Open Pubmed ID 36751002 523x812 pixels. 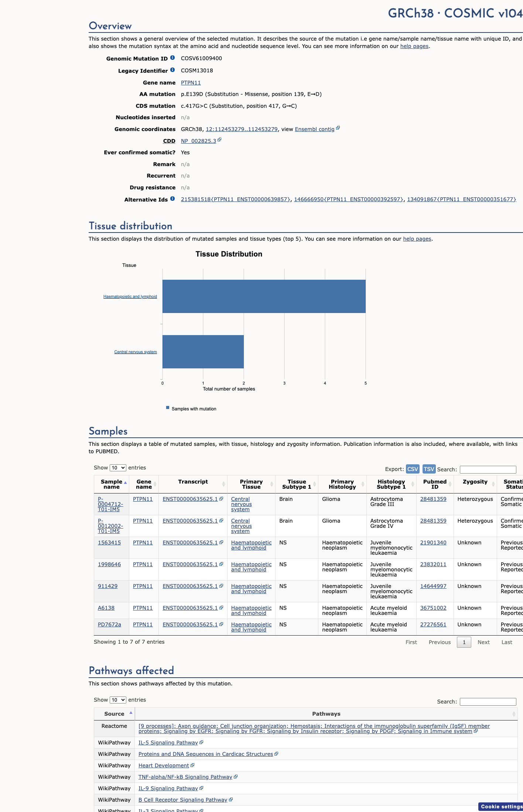(433, 608)
